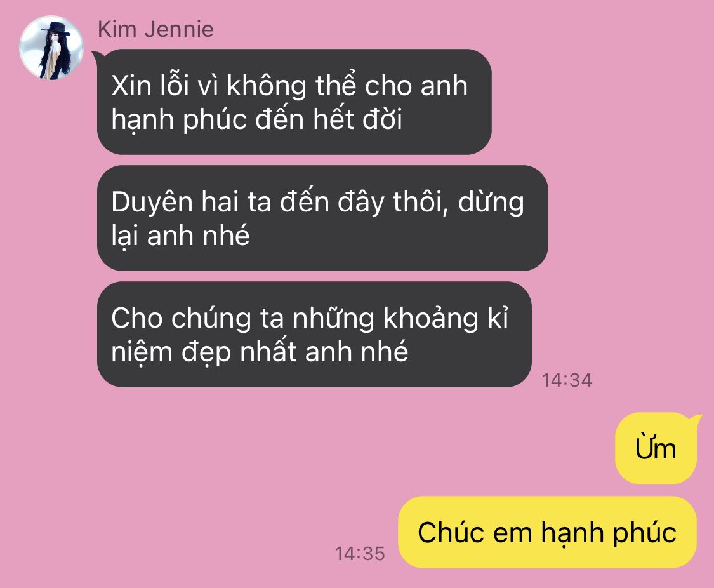Click the black hat in the avatar
Image resolution: width=714 pixels, height=588 pixels.
coord(56,30)
